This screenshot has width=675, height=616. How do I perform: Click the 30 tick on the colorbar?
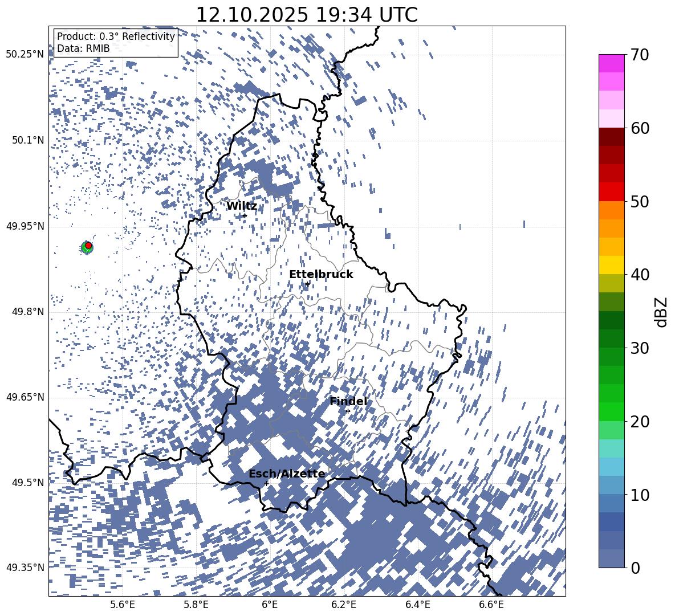[x=640, y=348]
